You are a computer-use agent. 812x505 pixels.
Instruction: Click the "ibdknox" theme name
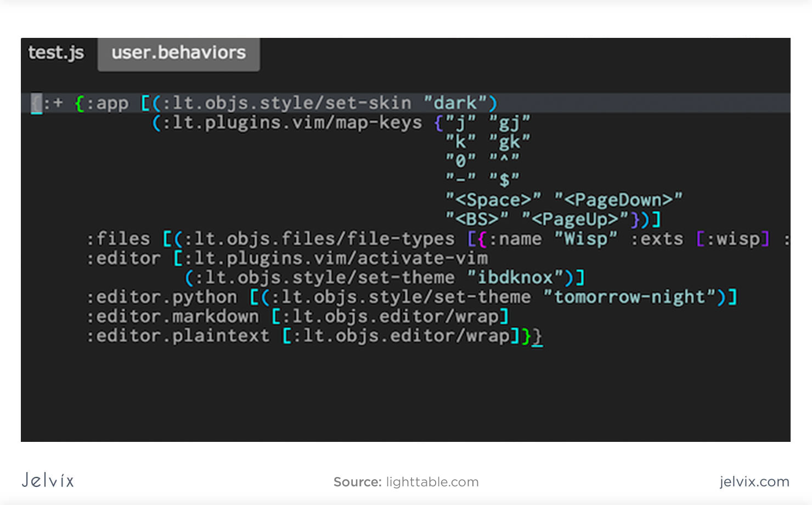[x=515, y=277]
